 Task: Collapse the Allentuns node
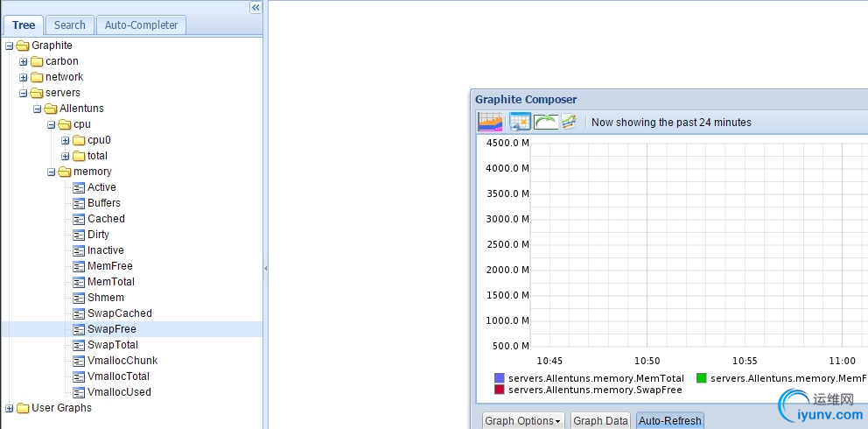37,109
